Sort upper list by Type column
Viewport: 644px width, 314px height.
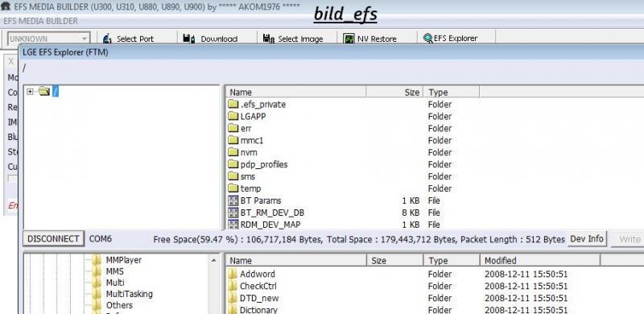point(452,92)
